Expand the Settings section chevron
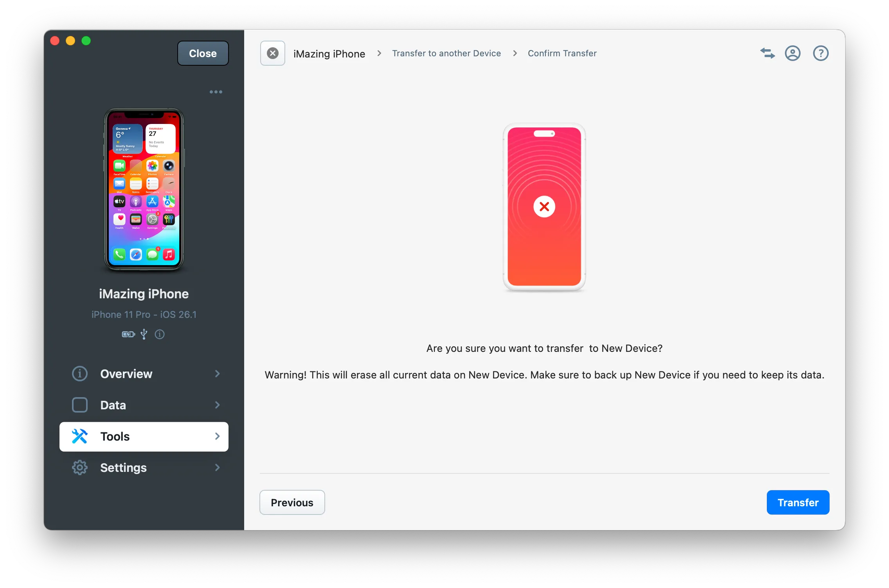 tap(218, 468)
